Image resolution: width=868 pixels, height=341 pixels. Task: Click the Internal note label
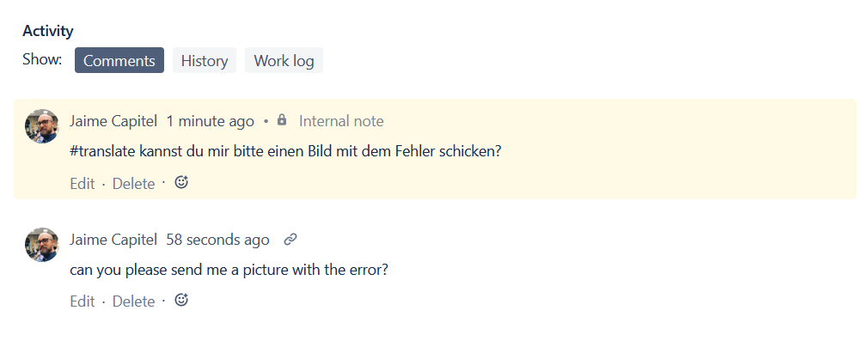pyautogui.click(x=341, y=121)
